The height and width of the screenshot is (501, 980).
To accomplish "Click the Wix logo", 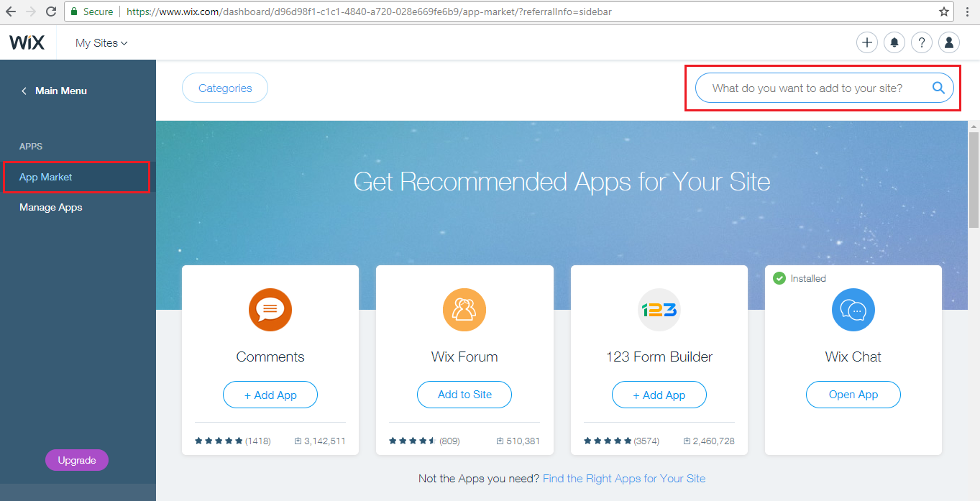I will point(27,43).
